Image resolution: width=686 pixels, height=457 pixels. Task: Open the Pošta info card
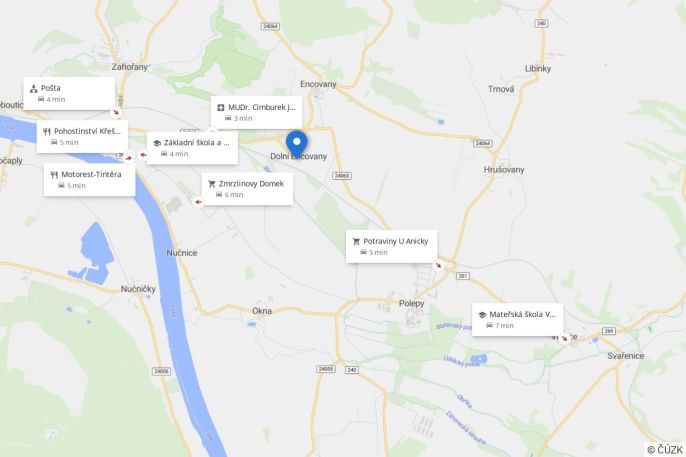[70, 94]
